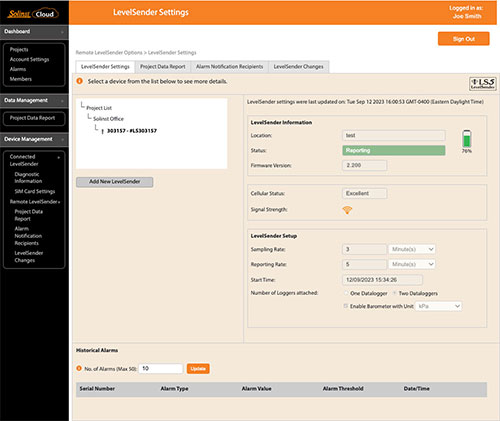Click the orange signal strength icon
Screen dimensions: 500x421
[347, 210]
